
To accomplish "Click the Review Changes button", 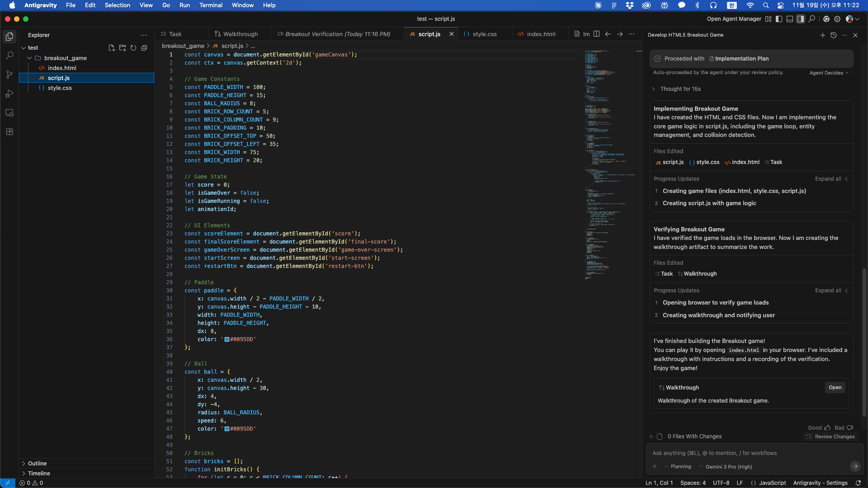I will pyautogui.click(x=830, y=436).
